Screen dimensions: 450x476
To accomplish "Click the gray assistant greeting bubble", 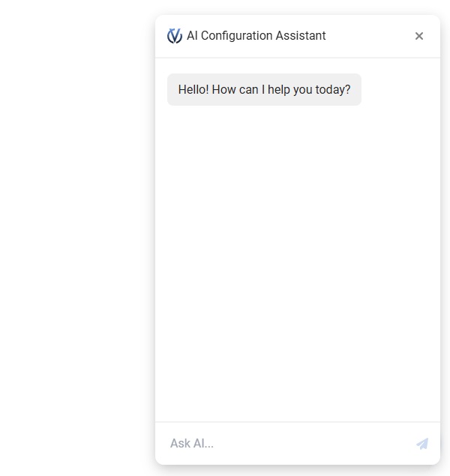I will point(264,90).
